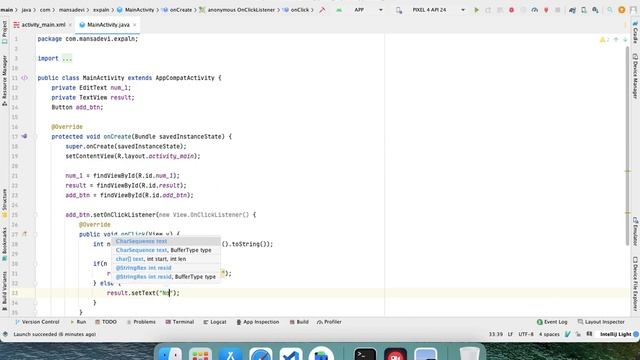This screenshot has height=360, width=640.
Task: Click the tool windows quick access status icon
Action: click(x=5, y=334)
